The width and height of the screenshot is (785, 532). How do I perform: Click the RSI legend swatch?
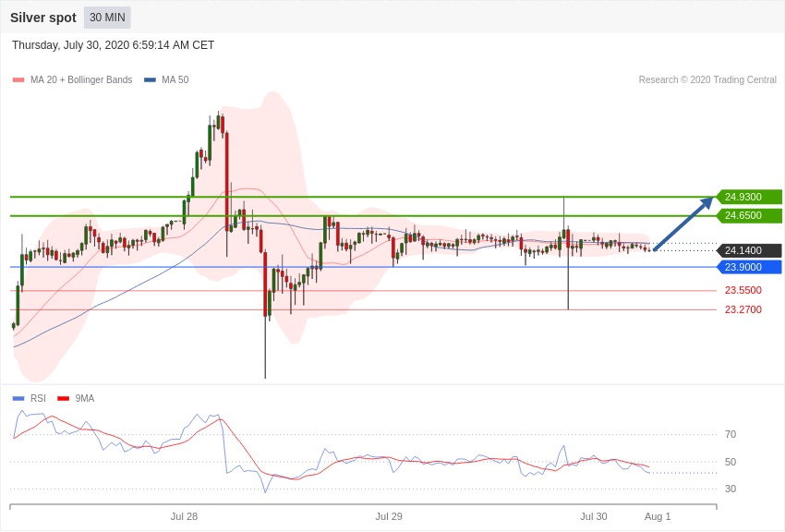18,398
